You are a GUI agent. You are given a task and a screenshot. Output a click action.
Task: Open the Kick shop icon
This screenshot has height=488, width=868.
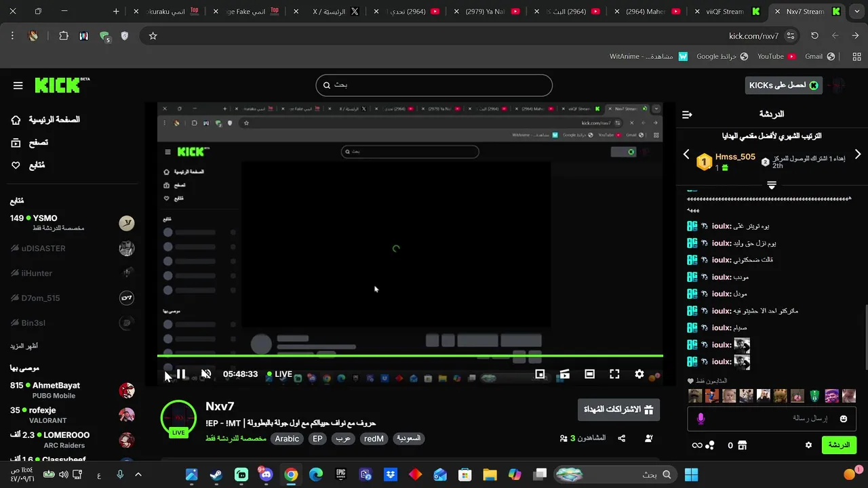click(742, 445)
